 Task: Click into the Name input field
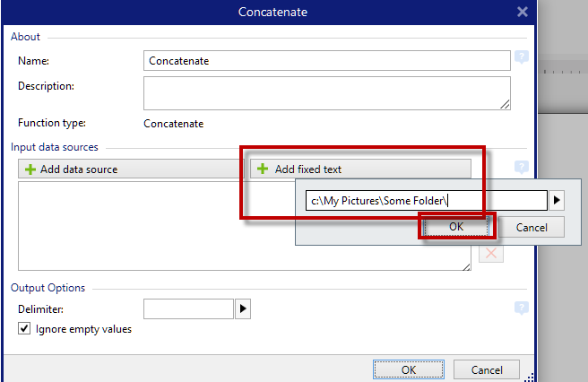tap(326, 60)
